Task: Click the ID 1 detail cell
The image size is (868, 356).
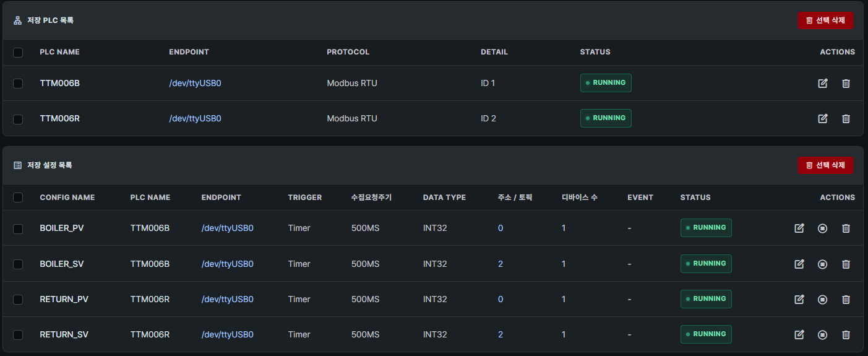Action: click(488, 83)
